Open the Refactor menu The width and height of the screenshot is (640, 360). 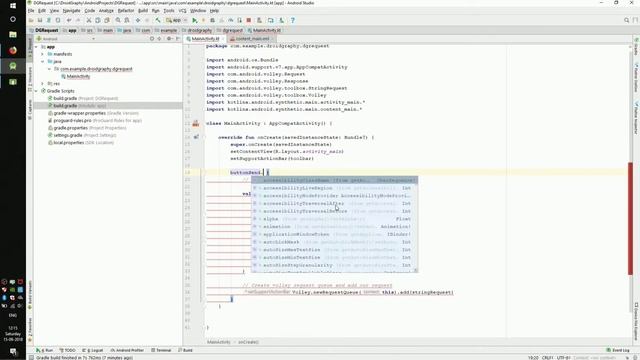coord(126,11)
